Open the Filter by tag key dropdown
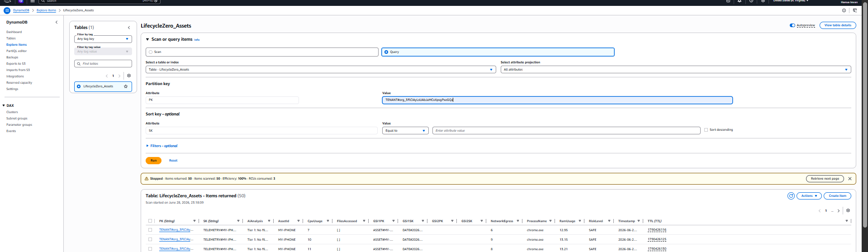868x252 pixels. 103,39
